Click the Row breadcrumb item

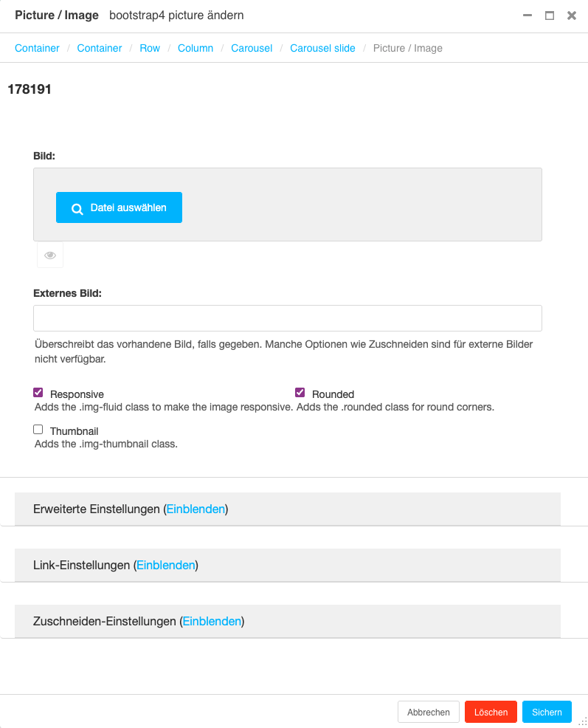(150, 48)
